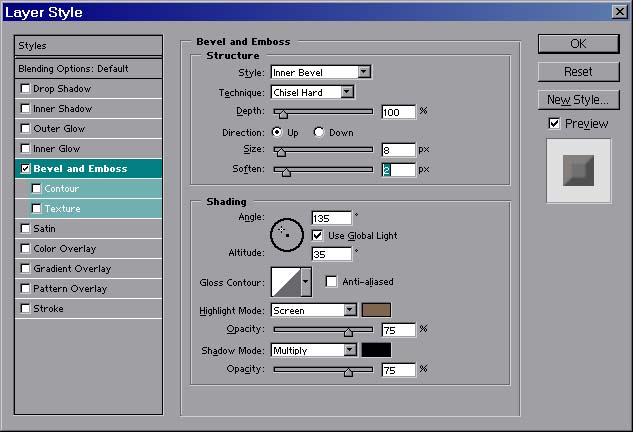Screen dimensions: 633x432
Task: Uncheck the Bevel and Emboss checkbox
Action: tap(25, 168)
